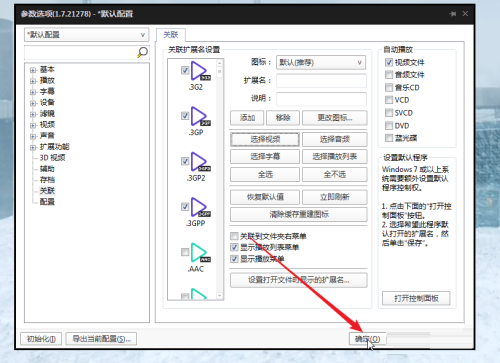
Task: Click the 添加 button
Action: (247, 118)
